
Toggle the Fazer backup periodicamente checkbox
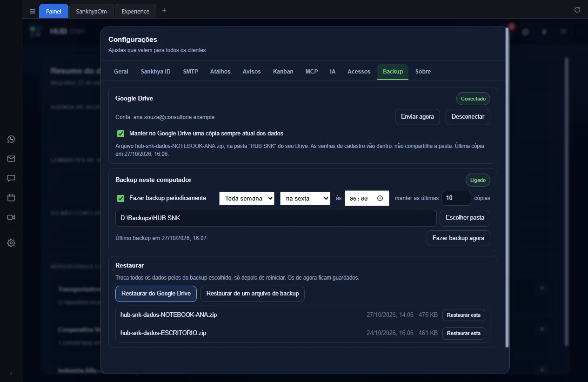(121, 198)
